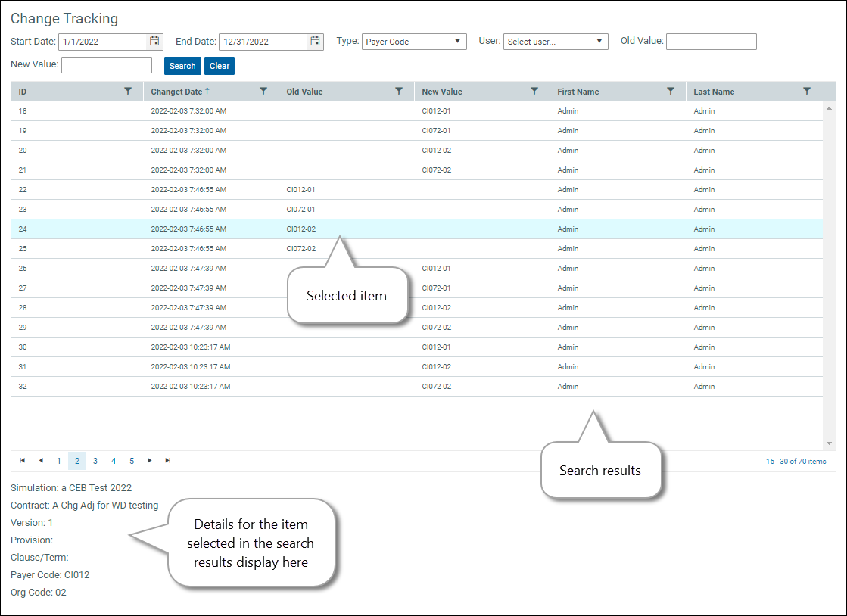Click the Clear button
The height and width of the screenshot is (616, 847).
coord(219,66)
